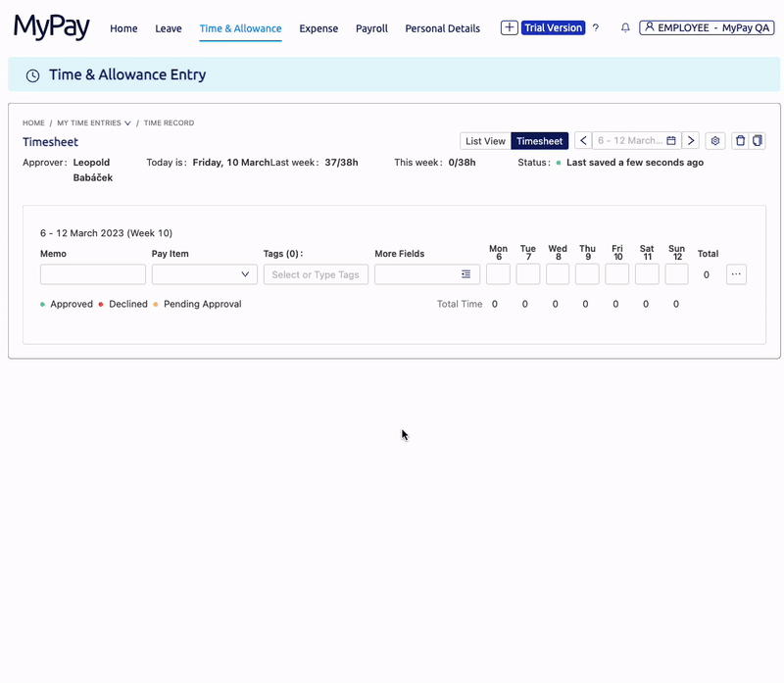The width and height of the screenshot is (784, 683).
Task: Click the delete (trash) icon
Action: point(739,140)
